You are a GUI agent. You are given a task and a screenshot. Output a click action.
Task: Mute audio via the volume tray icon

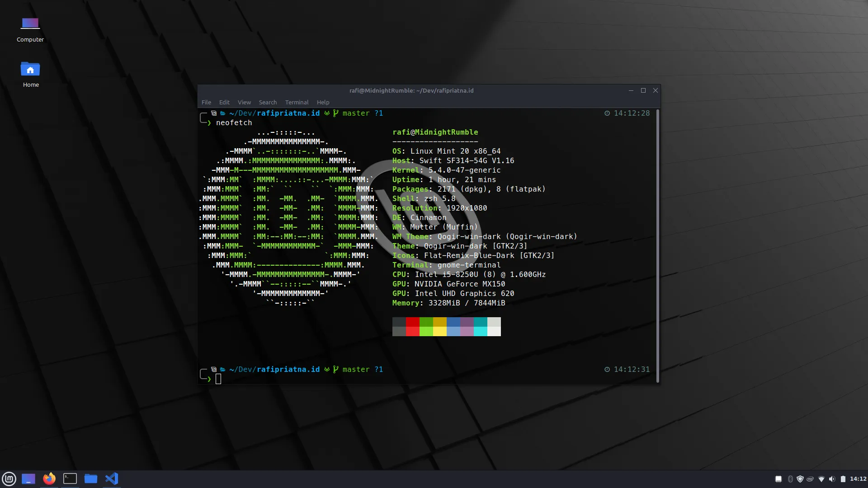pyautogui.click(x=833, y=479)
